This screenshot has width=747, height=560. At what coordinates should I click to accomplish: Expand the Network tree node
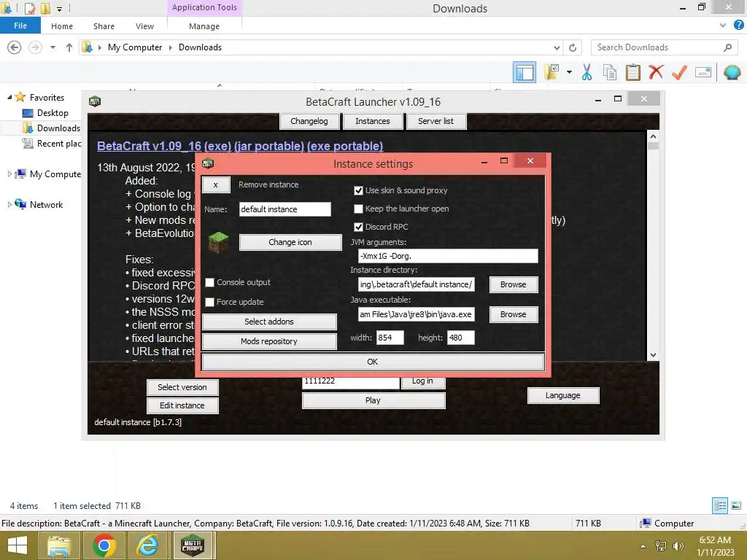coord(9,205)
